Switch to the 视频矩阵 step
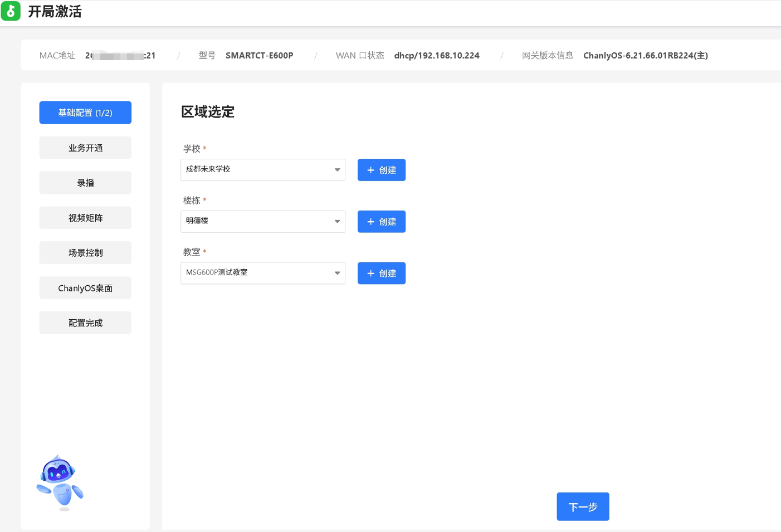This screenshot has height=532, width=781. pos(85,218)
